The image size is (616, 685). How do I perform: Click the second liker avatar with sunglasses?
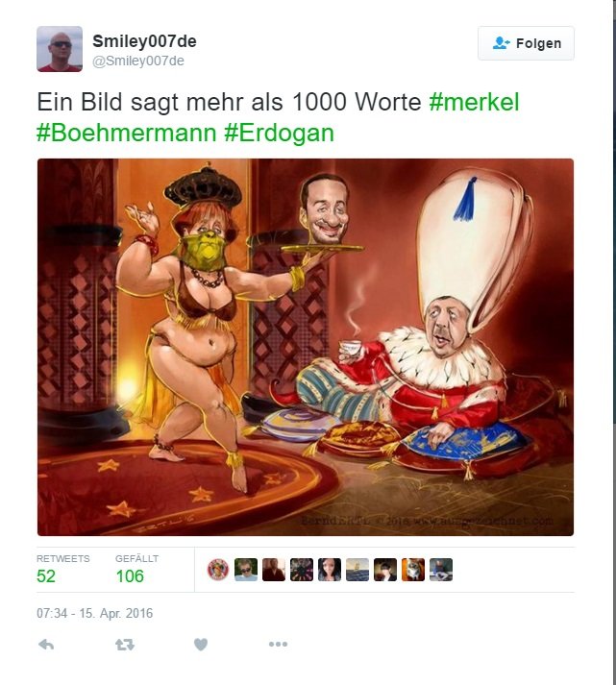[246, 570]
